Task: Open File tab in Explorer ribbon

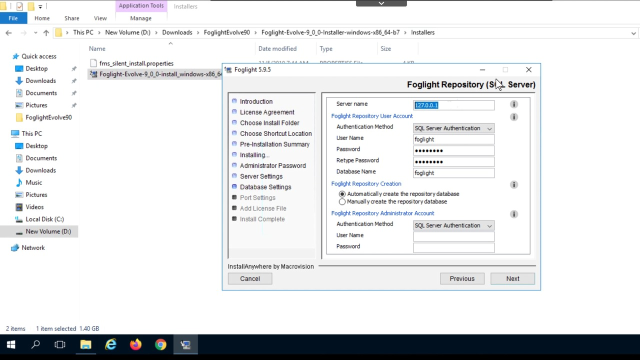Action: pyautogui.click(x=13, y=18)
